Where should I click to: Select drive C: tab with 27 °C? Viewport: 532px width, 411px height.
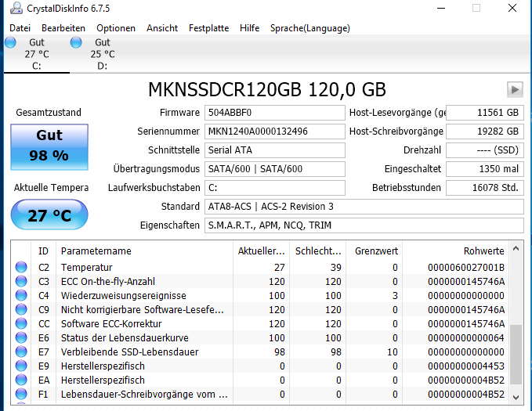(37, 54)
